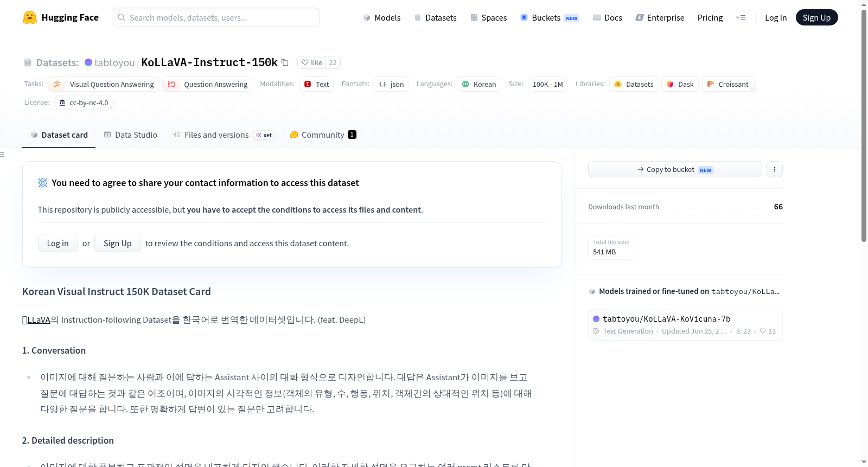Viewport: 868px width, 467px height.
Task: Click the Buckets icon in navbar
Action: [x=524, y=17]
